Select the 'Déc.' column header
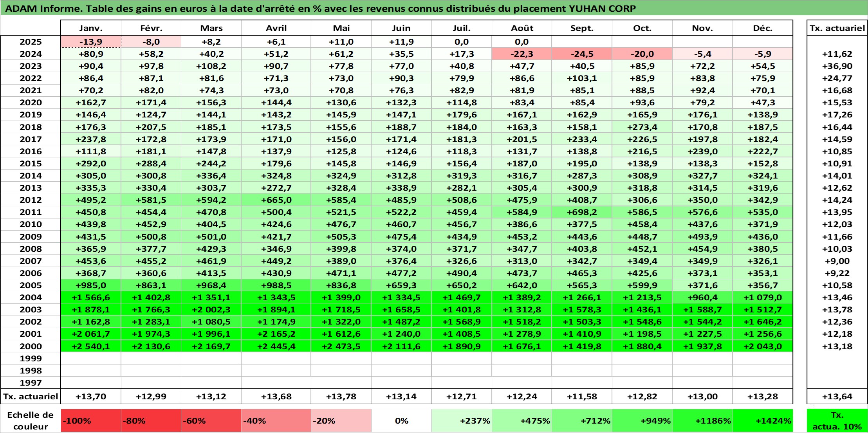Viewport: 868px width, 433px height. pyautogui.click(x=763, y=28)
